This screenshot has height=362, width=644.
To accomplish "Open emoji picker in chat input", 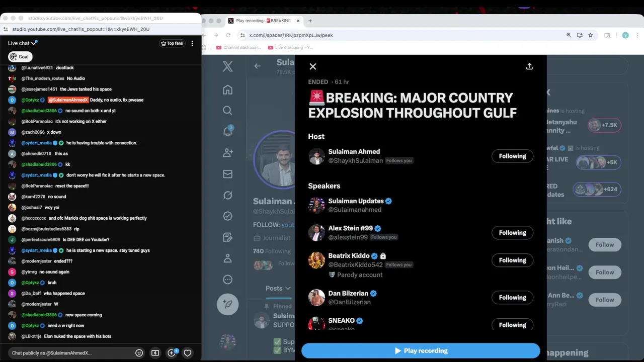I will [x=139, y=353].
